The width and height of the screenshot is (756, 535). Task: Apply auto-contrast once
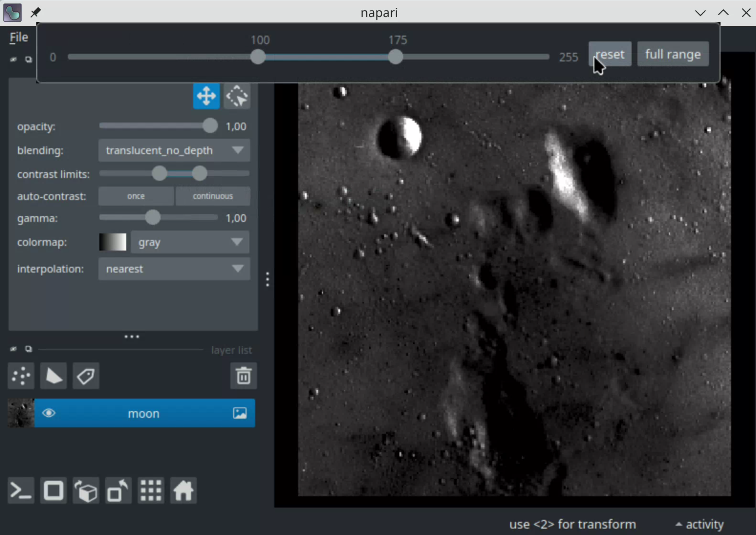[x=136, y=196]
